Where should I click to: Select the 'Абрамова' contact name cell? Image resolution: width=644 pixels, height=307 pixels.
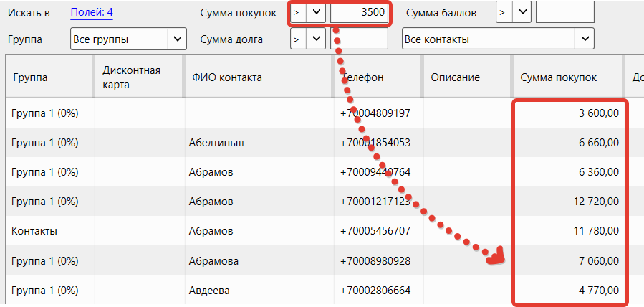point(213,261)
